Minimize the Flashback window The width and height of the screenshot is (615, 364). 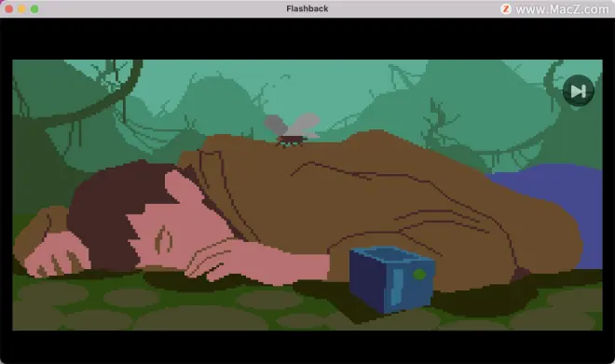(x=22, y=8)
